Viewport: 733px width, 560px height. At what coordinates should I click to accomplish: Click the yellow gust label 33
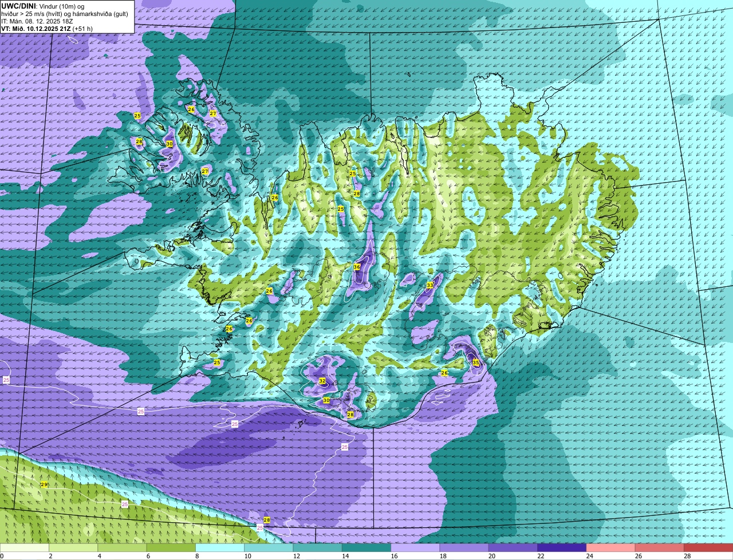click(x=430, y=285)
